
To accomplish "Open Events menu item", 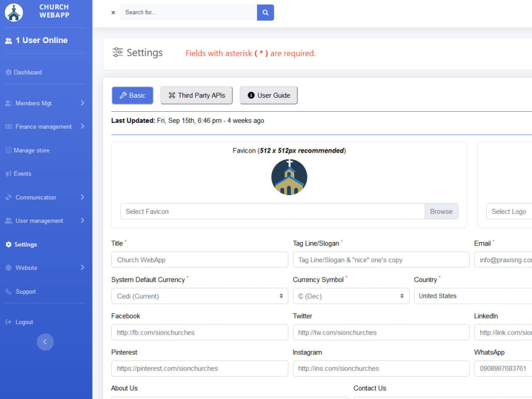I will [x=22, y=174].
